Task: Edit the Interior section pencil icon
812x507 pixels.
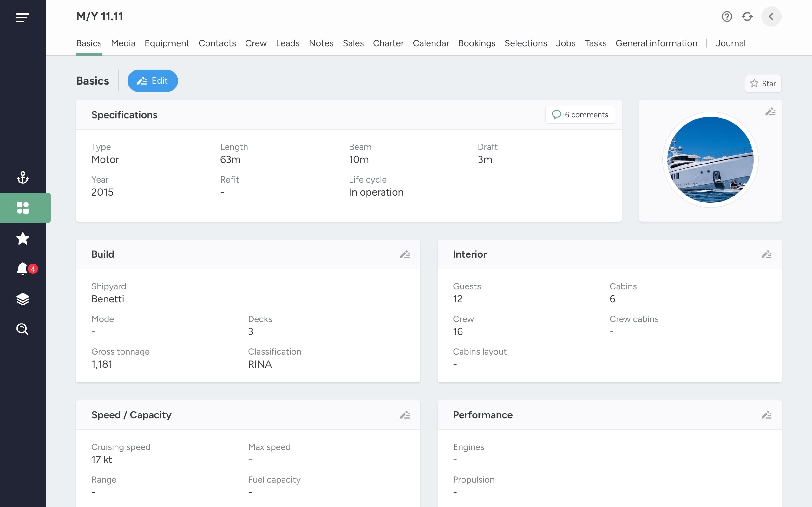Action: click(766, 254)
